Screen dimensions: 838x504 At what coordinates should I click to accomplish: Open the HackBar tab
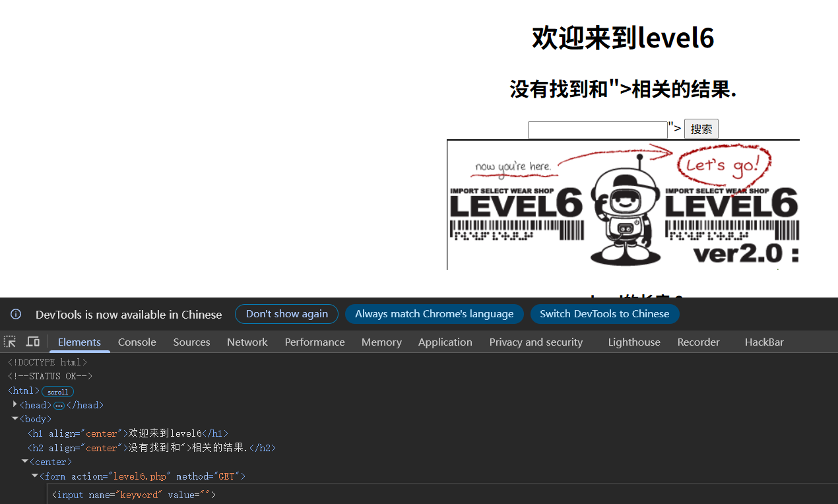(764, 342)
